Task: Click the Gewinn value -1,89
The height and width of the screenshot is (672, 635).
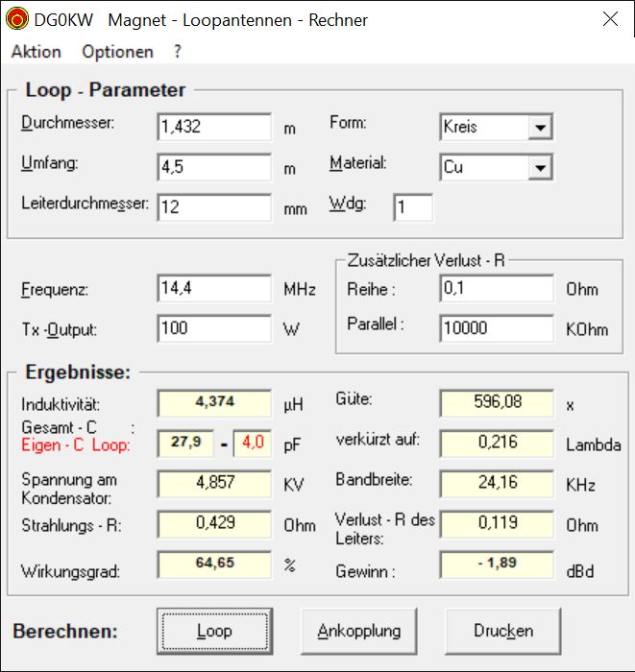Action: click(x=497, y=564)
